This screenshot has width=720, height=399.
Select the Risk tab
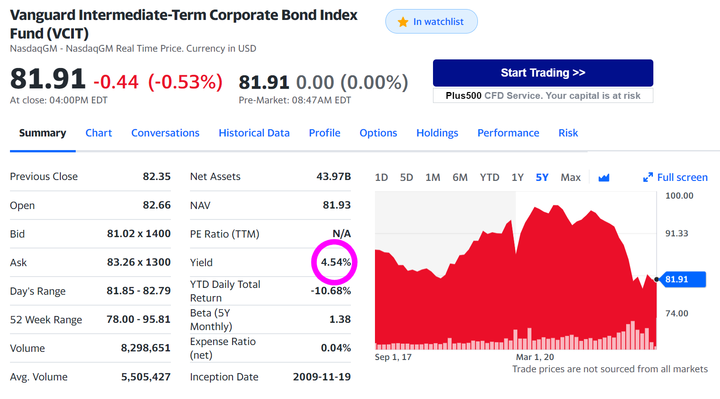tap(568, 133)
